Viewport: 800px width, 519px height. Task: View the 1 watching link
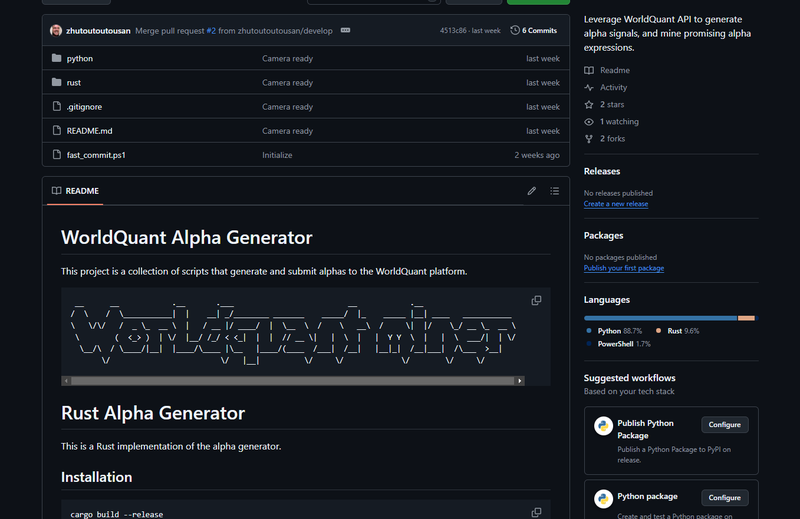[x=619, y=121]
